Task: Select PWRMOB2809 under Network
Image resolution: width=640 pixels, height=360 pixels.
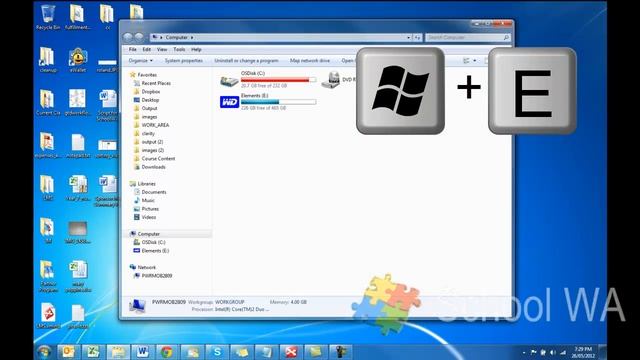Action: (x=157, y=276)
